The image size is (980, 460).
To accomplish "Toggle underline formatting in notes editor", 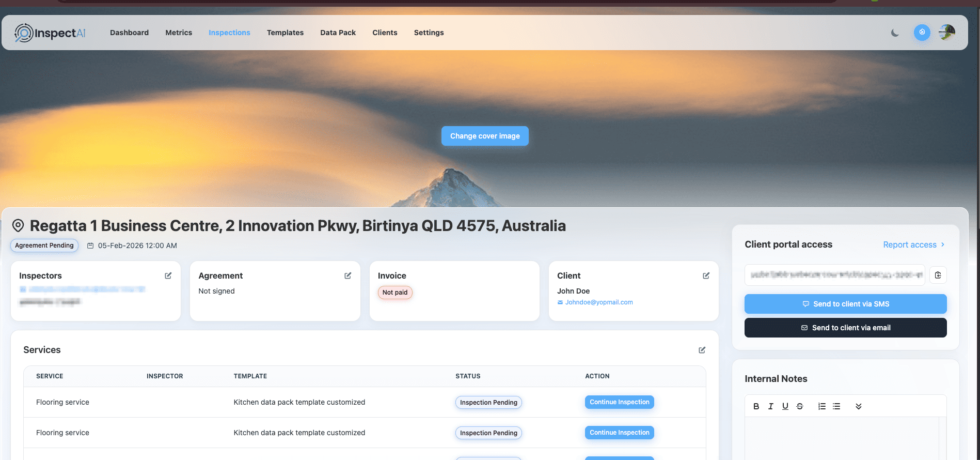I will (x=785, y=406).
